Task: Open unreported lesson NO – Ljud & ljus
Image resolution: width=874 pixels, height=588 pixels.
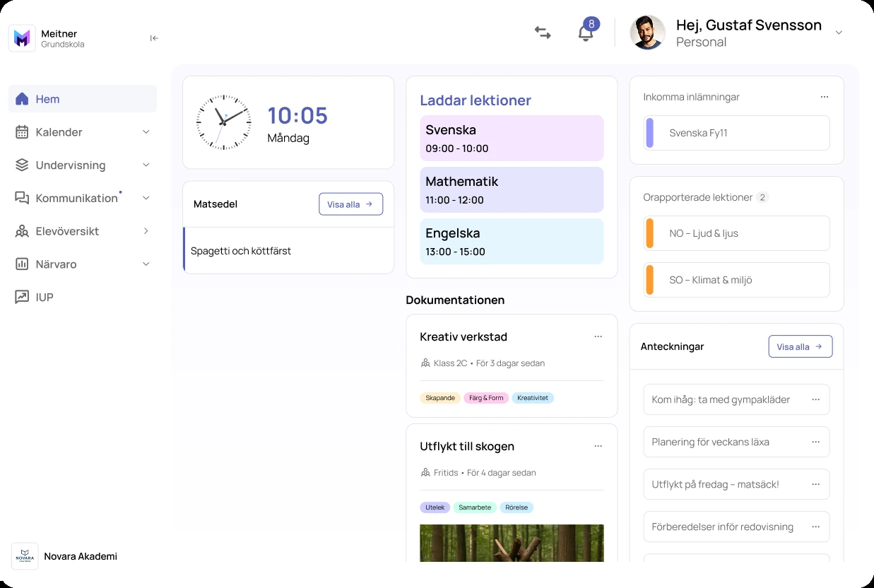Action: [736, 233]
